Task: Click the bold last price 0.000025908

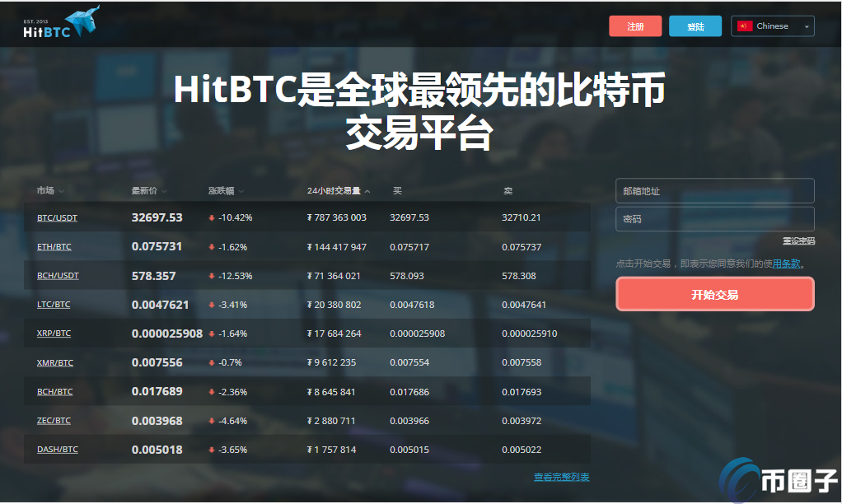Action: 167,334
